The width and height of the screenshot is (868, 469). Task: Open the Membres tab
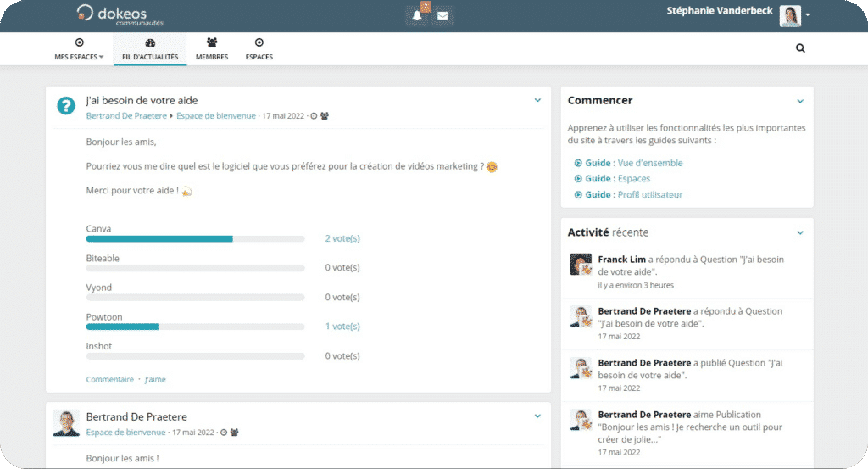tap(211, 49)
